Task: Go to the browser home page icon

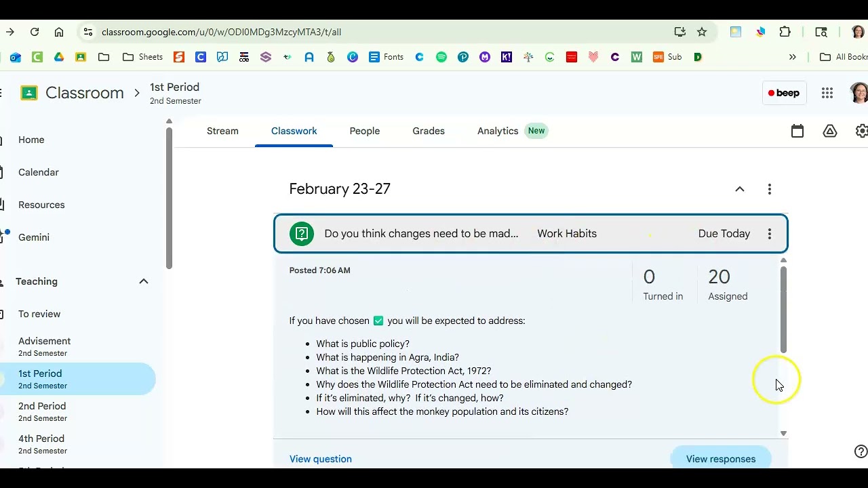Action: pyautogui.click(x=59, y=32)
